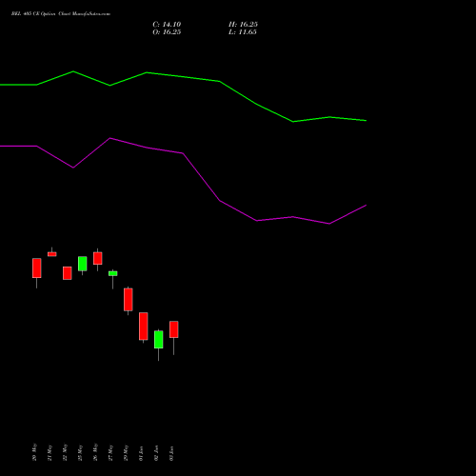Click the red candlestick for 03 Jun
This screenshot has width=476, height=476.
point(174,329)
